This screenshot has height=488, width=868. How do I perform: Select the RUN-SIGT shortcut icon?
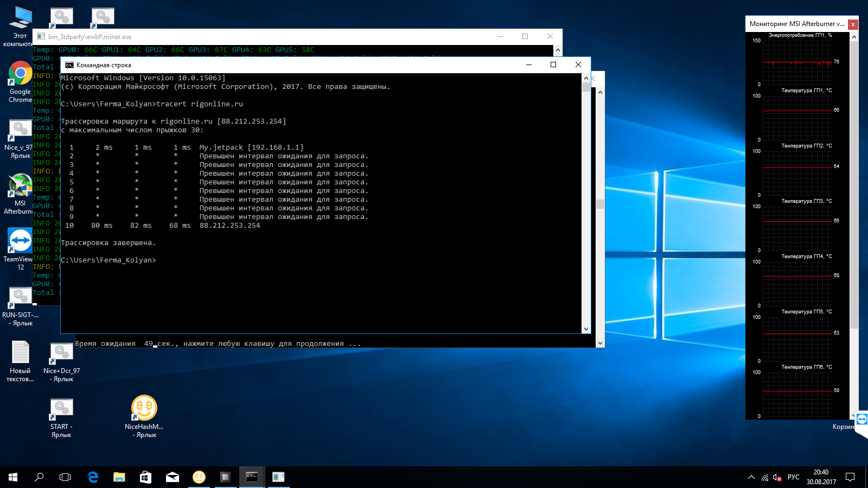click(21, 306)
